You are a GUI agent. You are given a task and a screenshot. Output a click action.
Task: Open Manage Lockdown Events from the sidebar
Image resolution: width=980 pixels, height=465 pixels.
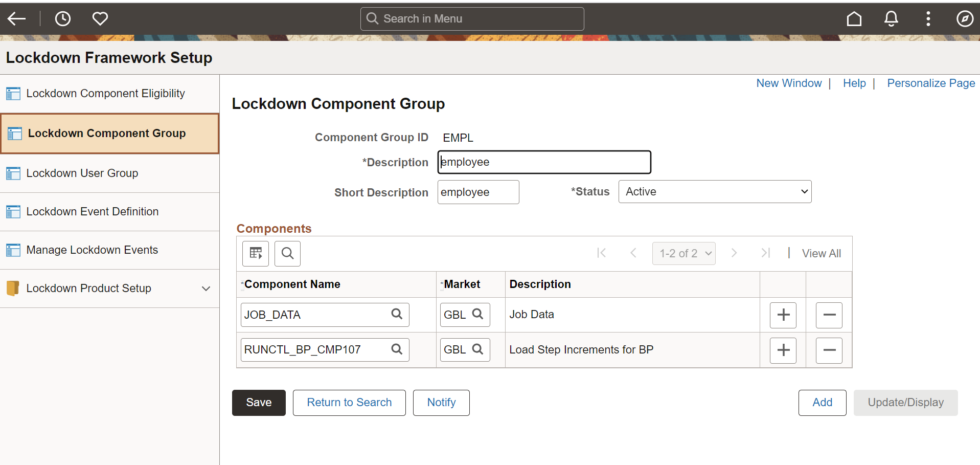click(92, 250)
